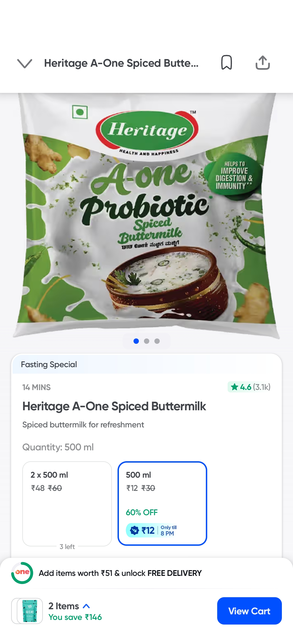Select the 2 x 500 ml pack option
The image size is (293, 644).
(x=67, y=503)
